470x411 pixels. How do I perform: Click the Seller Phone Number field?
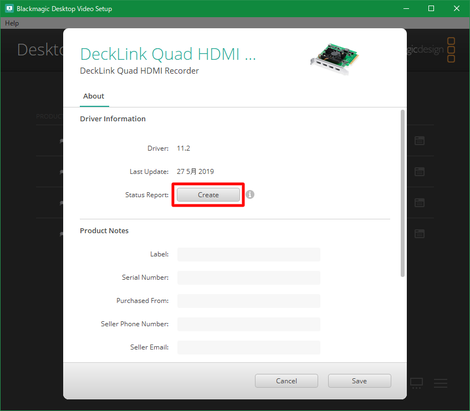point(249,324)
